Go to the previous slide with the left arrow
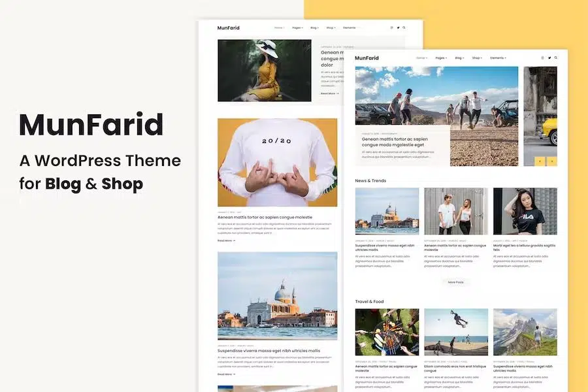Image resolution: width=588 pixels, height=392 pixels. tap(540, 161)
